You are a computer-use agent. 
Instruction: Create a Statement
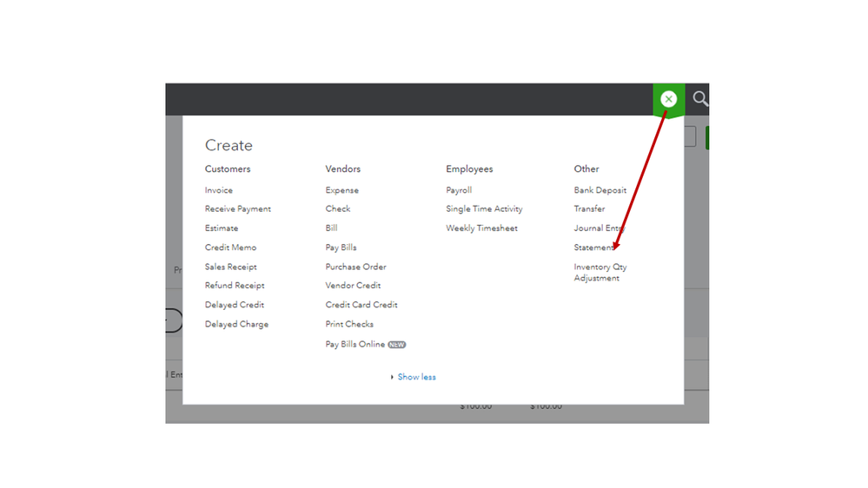click(594, 247)
